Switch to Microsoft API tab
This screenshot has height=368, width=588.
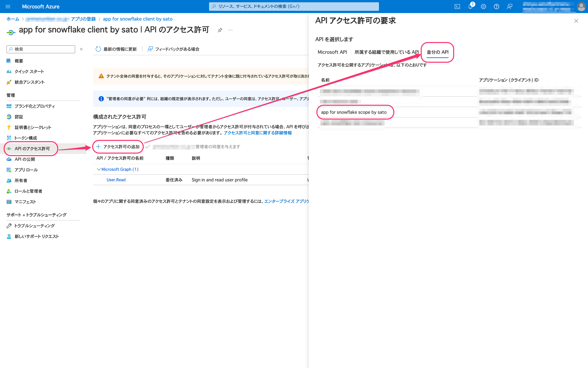click(x=332, y=52)
